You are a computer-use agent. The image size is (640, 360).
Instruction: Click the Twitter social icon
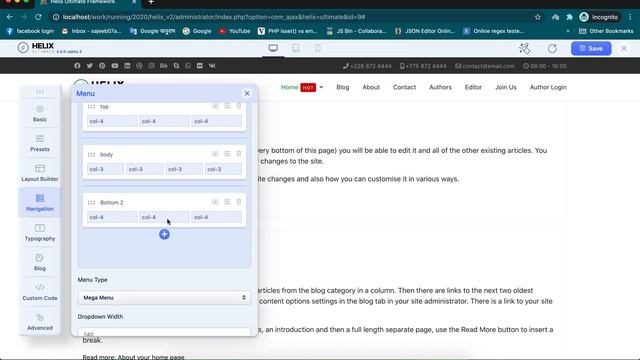89,66
